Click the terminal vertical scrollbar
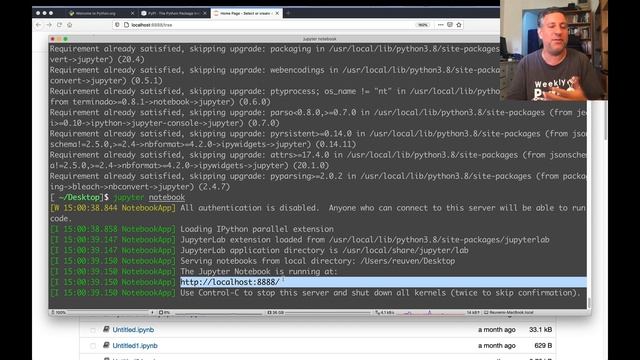 [589, 303]
